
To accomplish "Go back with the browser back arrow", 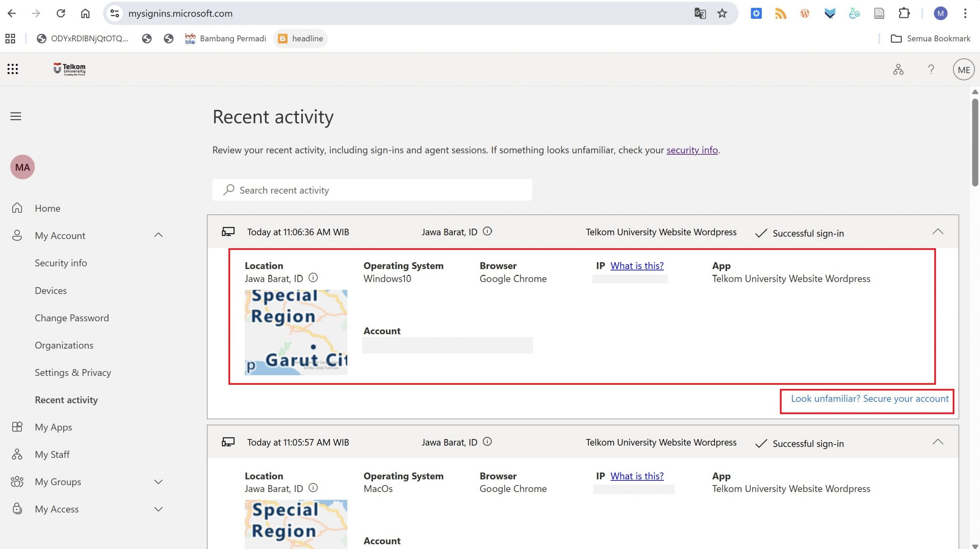I will pyautogui.click(x=12, y=13).
